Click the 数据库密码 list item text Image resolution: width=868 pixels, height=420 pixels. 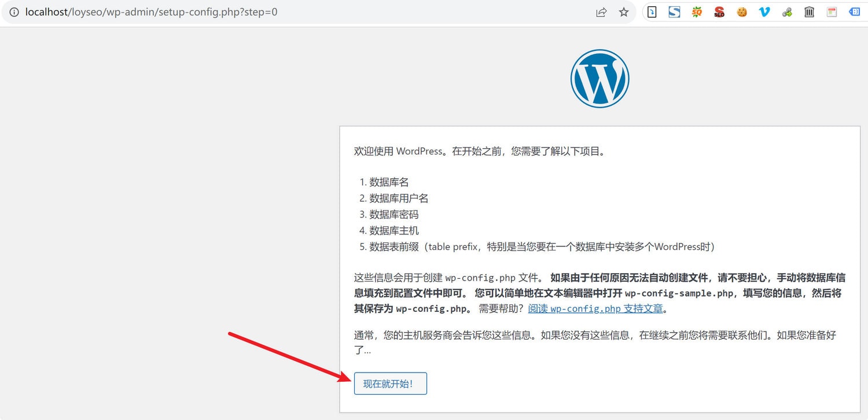pyautogui.click(x=393, y=215)
